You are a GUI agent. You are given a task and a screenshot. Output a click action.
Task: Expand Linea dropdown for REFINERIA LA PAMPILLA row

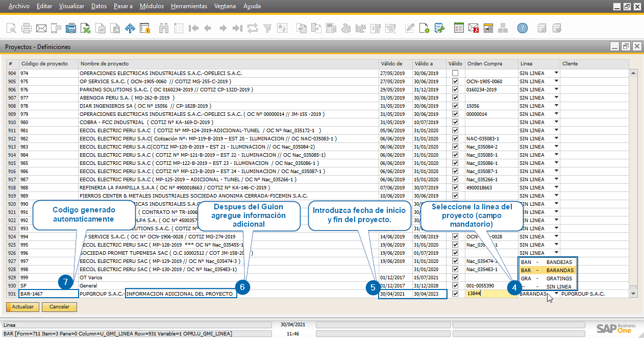point(556,187)
